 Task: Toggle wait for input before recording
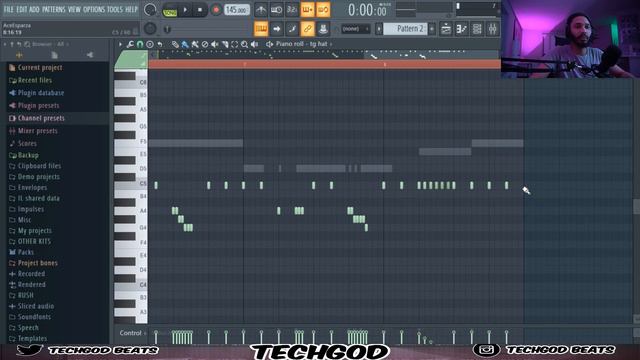[276, 9]
